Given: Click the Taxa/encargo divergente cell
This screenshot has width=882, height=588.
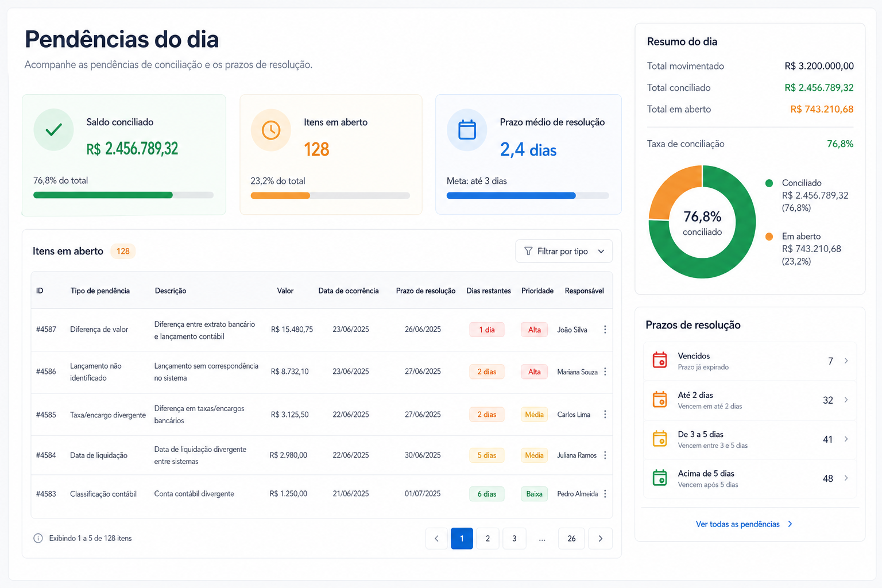Looking at the screenshot, I should tap(108, 415).
